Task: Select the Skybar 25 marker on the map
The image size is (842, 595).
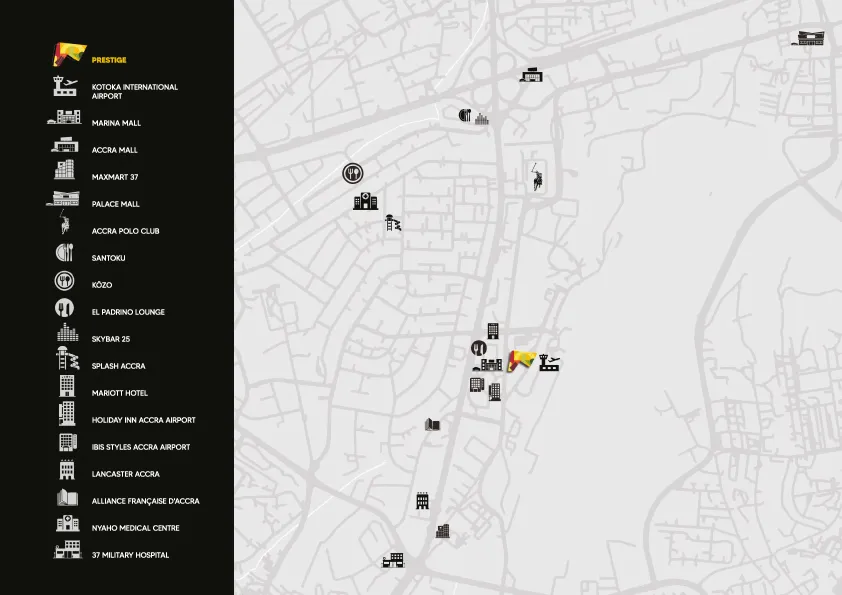Action: click(x=482, y=118)
